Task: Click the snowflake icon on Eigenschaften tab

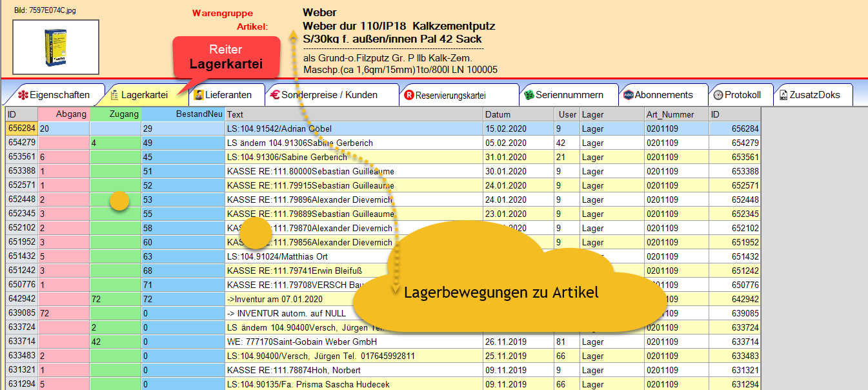Action: point(22,95)
